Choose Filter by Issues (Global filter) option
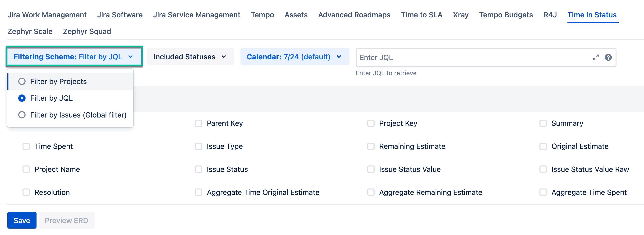The image size is (644, 235). coord(22,115)
